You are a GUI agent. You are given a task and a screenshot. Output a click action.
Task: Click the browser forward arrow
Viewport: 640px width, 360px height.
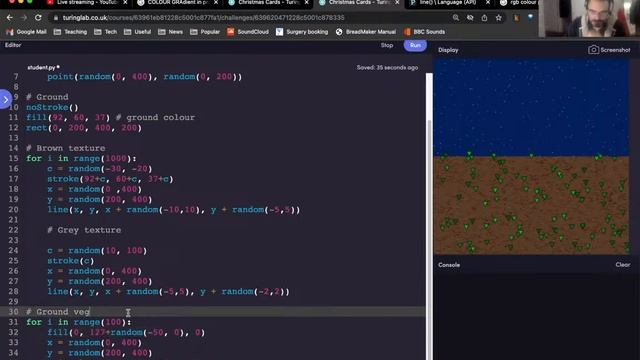24,18
